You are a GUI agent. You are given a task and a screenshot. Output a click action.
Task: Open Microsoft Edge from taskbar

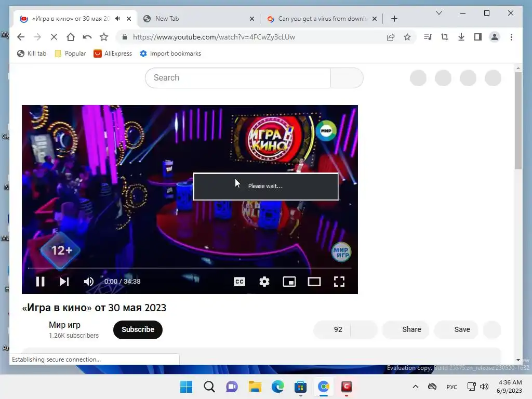tap(278, 387)
